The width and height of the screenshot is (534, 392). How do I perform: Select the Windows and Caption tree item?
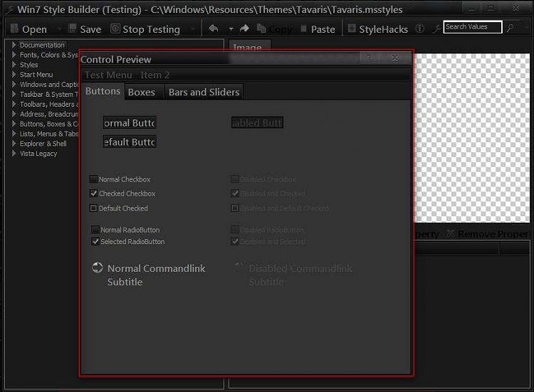[x=49, y=84]
